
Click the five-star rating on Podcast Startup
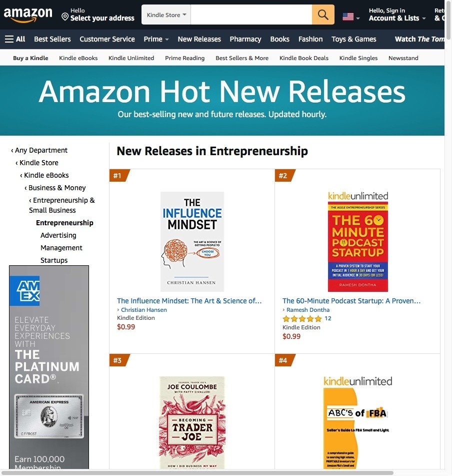pos(302,319)
